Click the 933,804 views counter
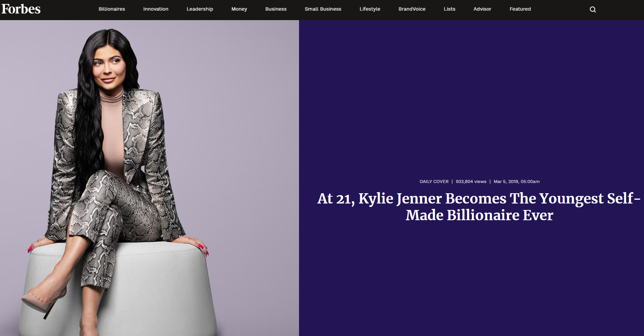The image size is (644, 336). [x=471, y=181]
